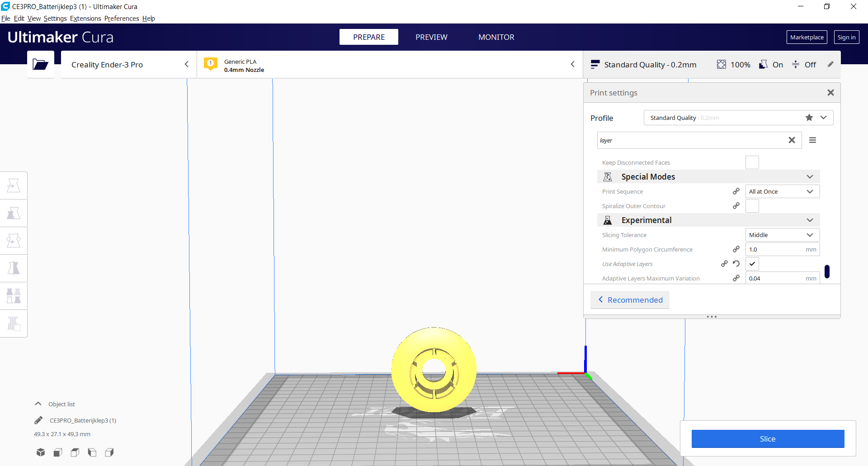Open settings visibility hamburger menu
Screen dimensions: 868x466
pos(812,140)
